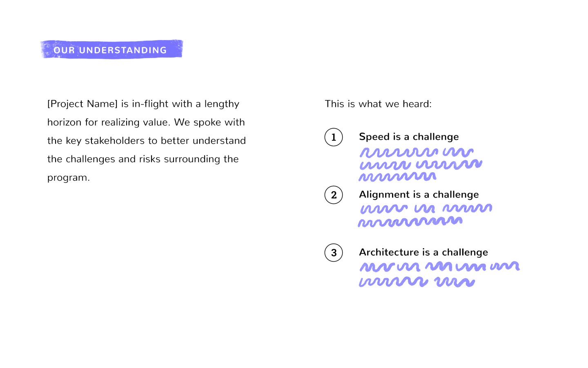The height and width of the screenshot is (368, 588).
Task: Click the [Project Name] placeholder text
Action: coord(82,104)
